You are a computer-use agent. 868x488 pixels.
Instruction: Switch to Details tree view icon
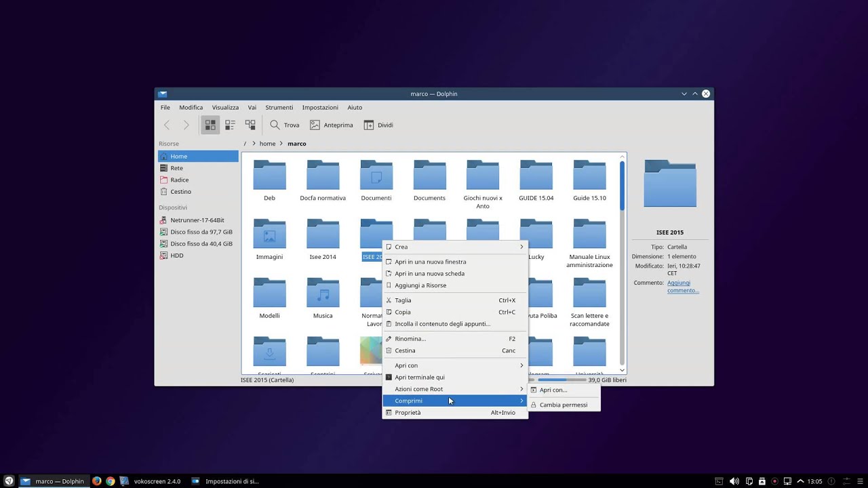point(250,125)
